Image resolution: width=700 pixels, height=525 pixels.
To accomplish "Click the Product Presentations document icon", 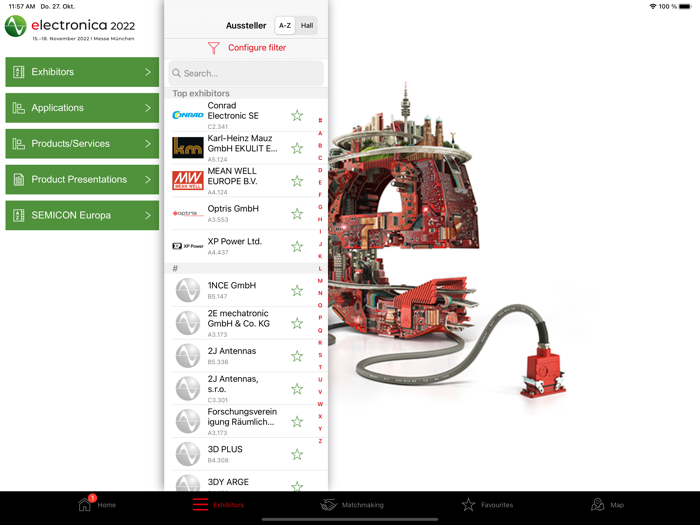I will [x=19, y=179].
